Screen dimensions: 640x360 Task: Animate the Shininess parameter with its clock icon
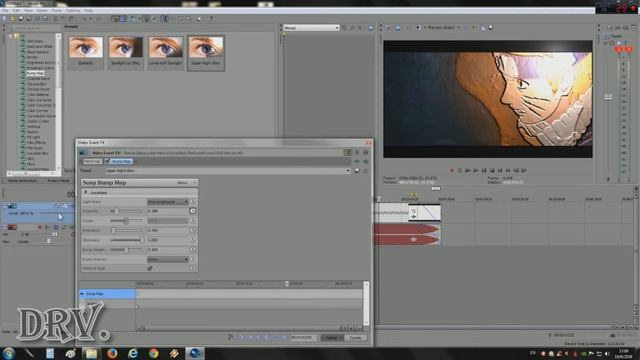[x=193, y=240]
